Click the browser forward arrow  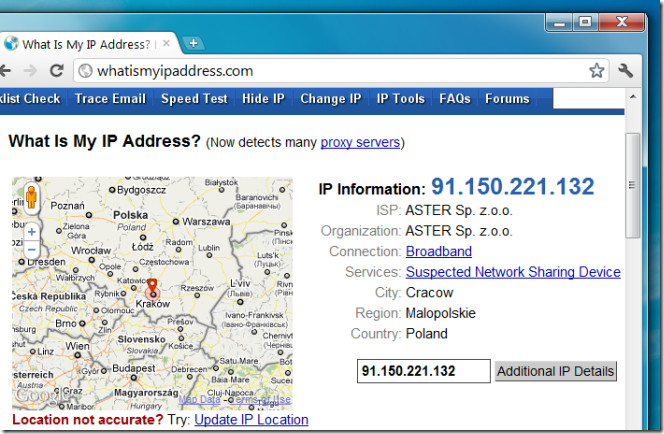[x=30, y=70]
